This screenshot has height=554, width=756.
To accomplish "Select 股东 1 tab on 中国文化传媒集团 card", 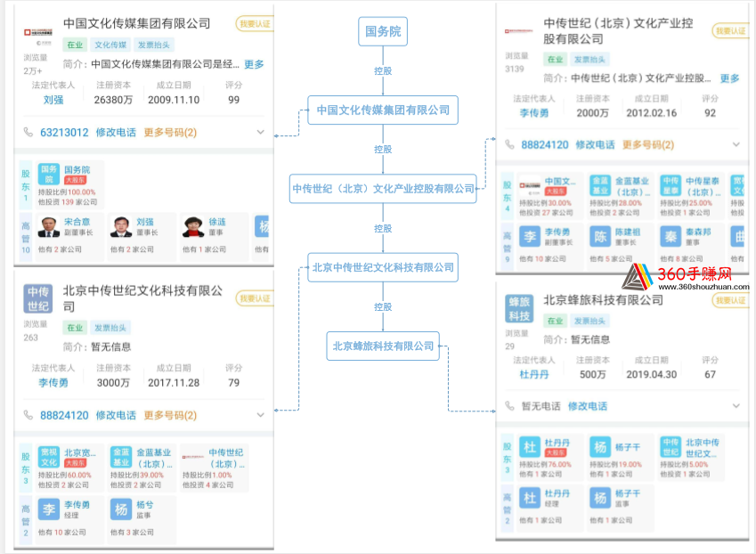I will pos(26,185).
